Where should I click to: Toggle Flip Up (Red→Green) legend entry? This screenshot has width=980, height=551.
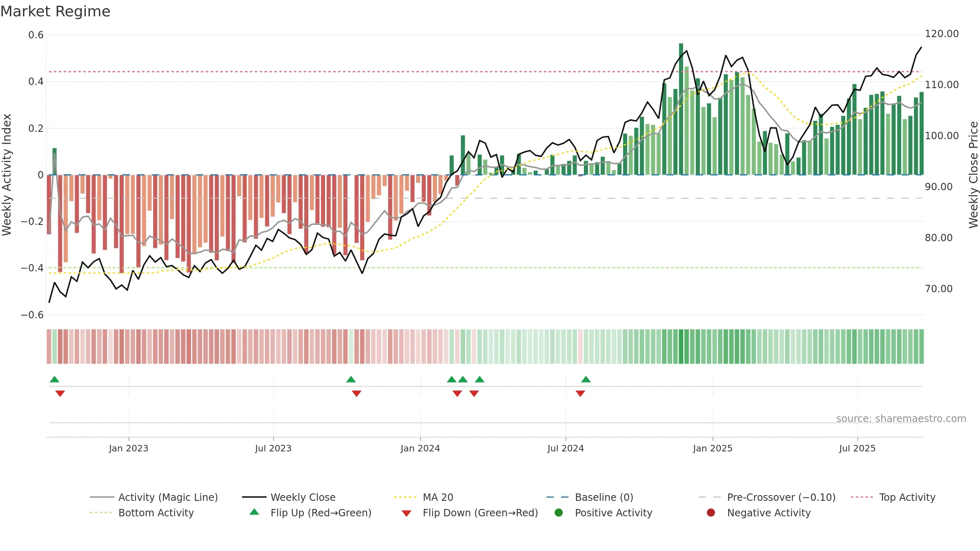pos(310,513)
